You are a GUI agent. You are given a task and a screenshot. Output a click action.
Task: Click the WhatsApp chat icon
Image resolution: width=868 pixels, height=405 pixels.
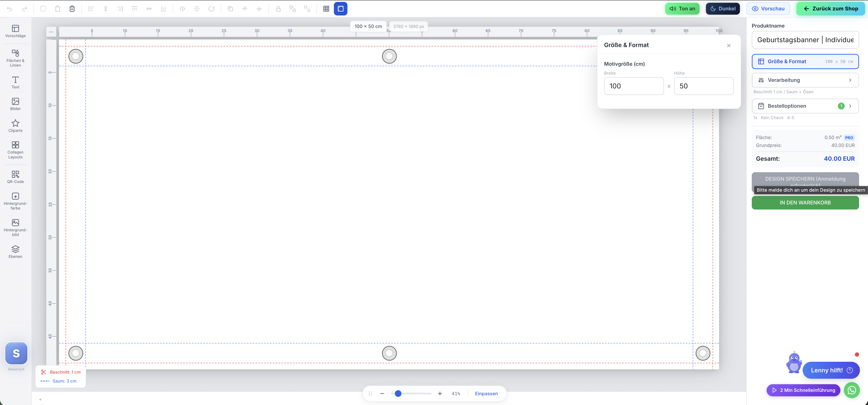851,390
